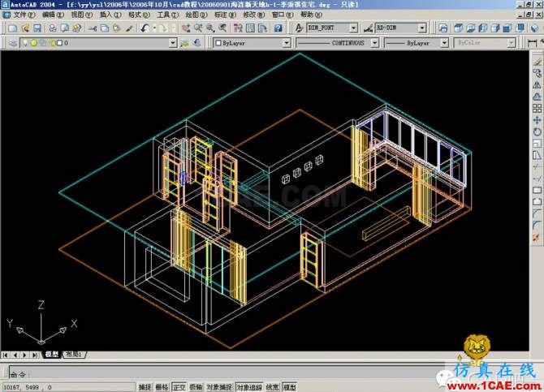Click the Help question mark icon

[278, 28]
